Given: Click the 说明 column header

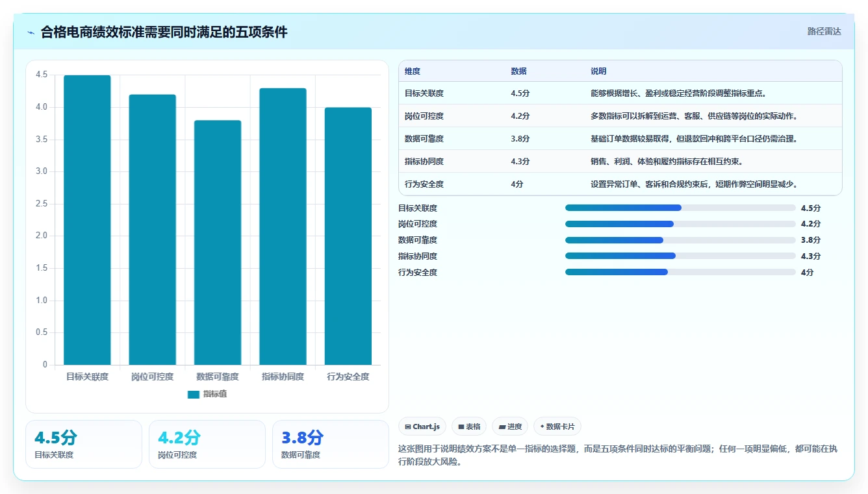Looking at the screenshot, I should [598, 71].
